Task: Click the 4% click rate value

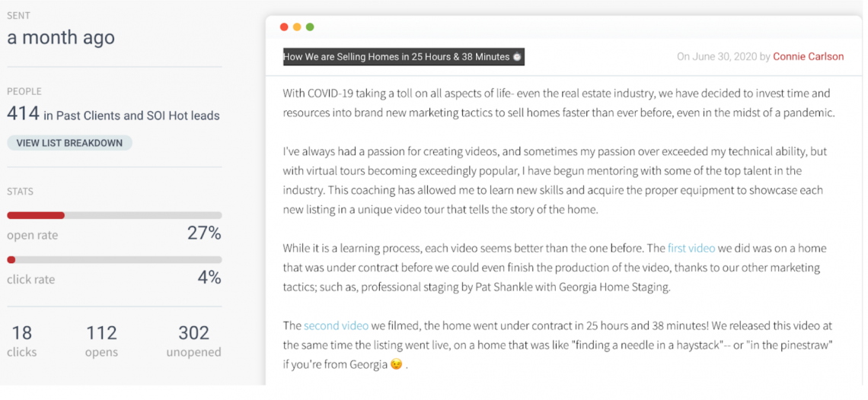Action: click(210, 277)
